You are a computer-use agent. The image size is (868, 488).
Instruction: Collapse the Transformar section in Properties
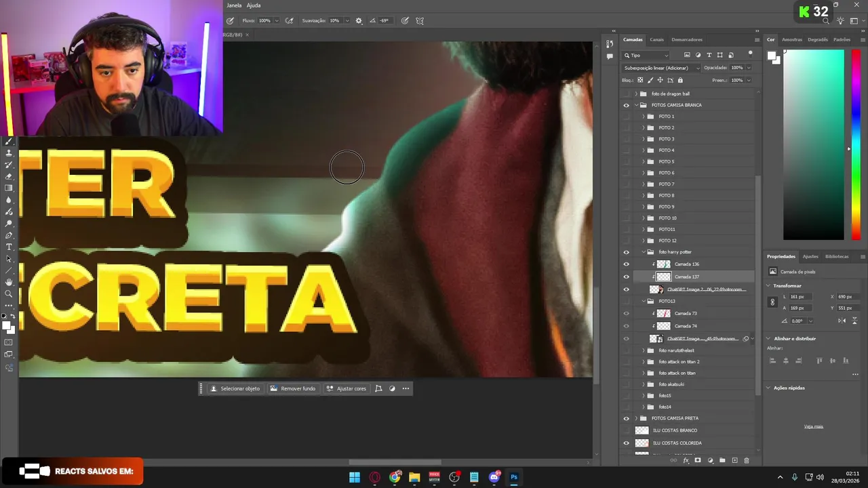coord(768,285)
